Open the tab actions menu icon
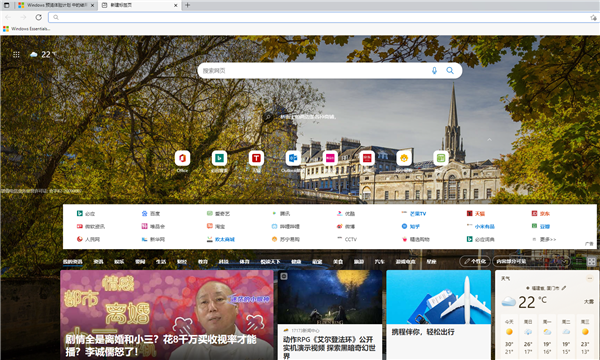The image size is (600, 360). (7, 5)
